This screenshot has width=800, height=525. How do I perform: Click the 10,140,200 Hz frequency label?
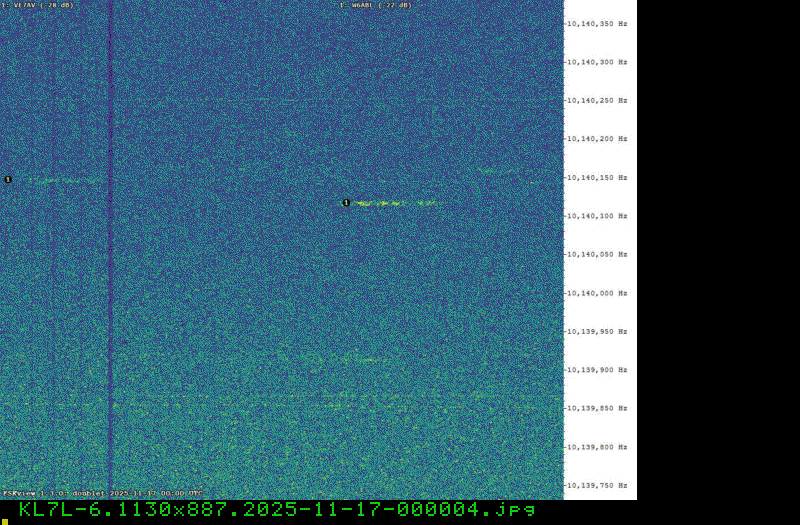pyautogui.click(x=597, y=139)
